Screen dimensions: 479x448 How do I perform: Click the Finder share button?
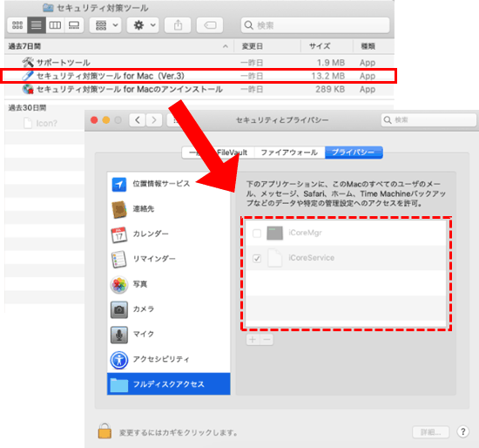(x=178, y=25)
